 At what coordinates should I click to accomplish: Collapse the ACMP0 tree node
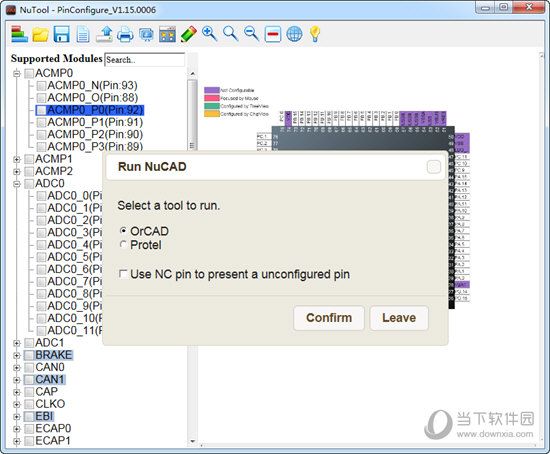coord(16,74)
